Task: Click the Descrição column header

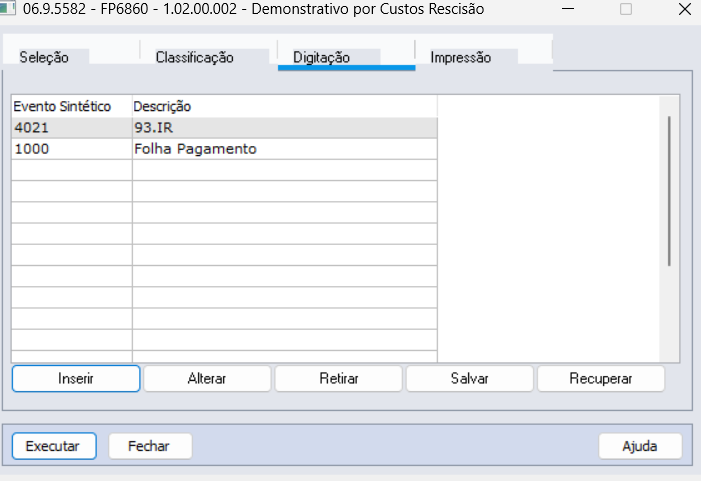Action: [x=285, y=106]
